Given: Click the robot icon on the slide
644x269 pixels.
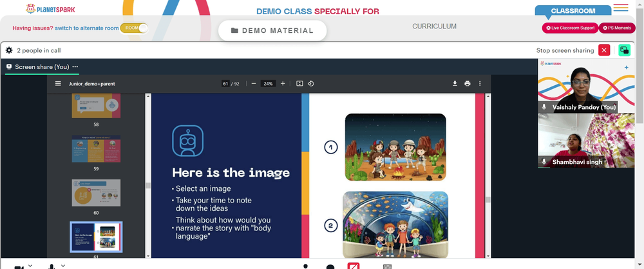Looking at the screenshot, I should (187, 141).
